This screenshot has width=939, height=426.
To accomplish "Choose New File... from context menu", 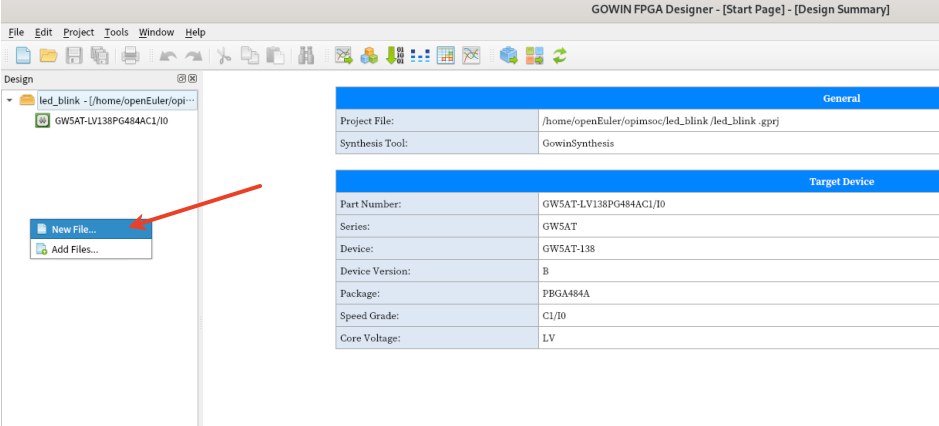I will pyautogui.click(x=91, y=229).
